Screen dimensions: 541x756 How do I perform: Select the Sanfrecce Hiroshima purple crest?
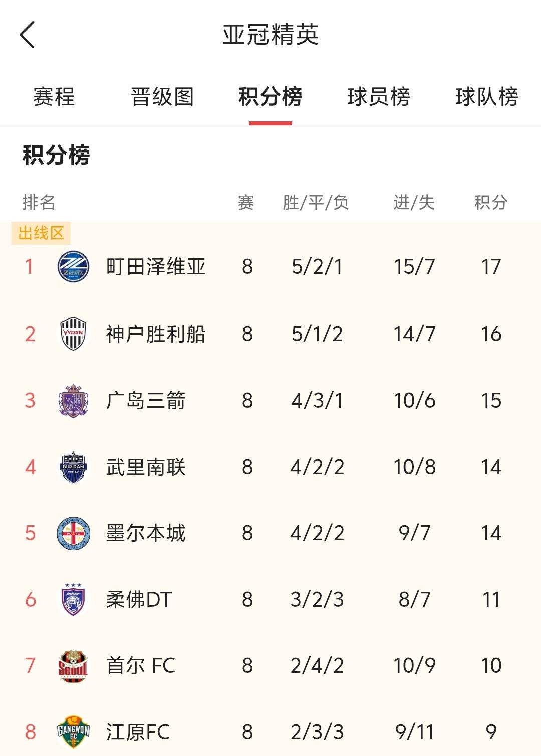[x=73, y=401]
